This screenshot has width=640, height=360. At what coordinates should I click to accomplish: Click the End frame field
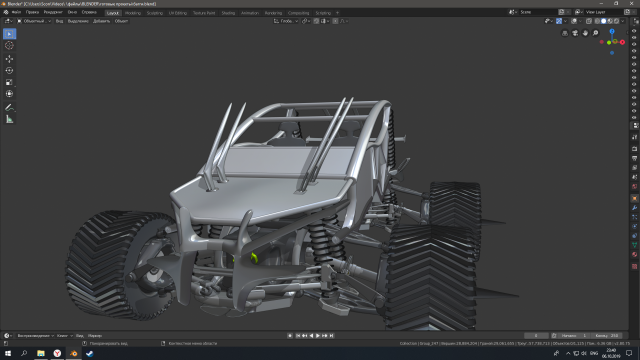click(607, 336)
